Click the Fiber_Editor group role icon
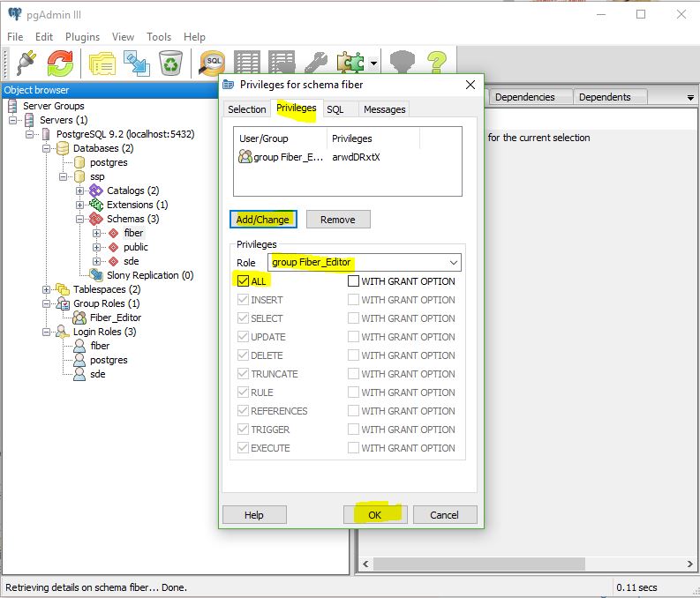Image resolution: width=700 pixels, height=598 pixels. (79, 318)
